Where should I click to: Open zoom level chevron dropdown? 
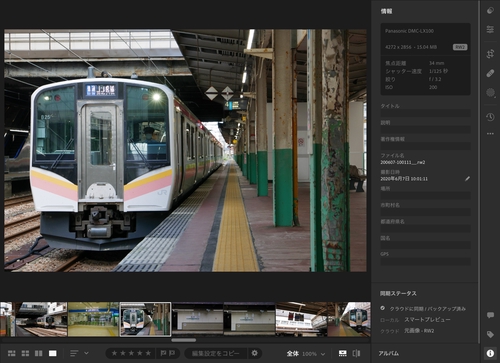coord(323,354)
